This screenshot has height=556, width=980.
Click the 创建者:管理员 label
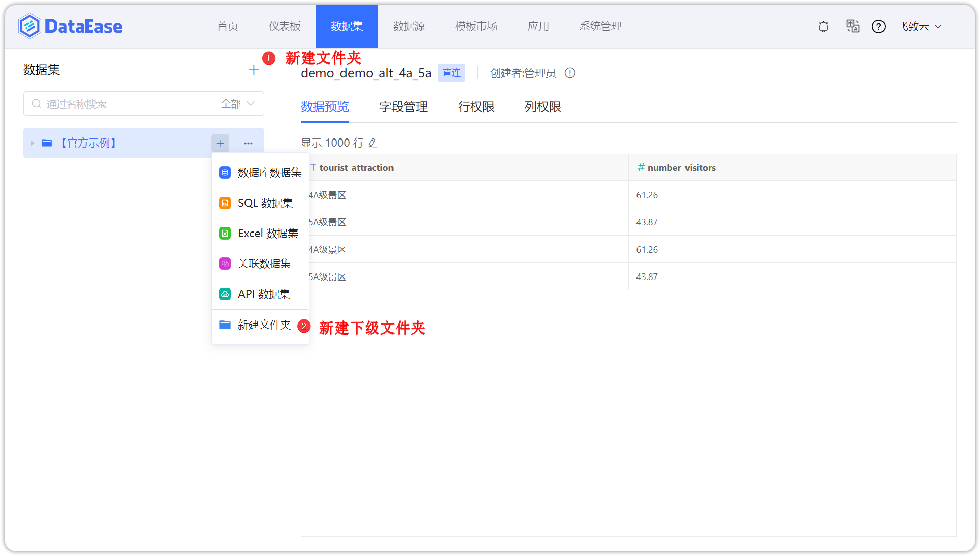pyautogui.click(x=522, y=73)
